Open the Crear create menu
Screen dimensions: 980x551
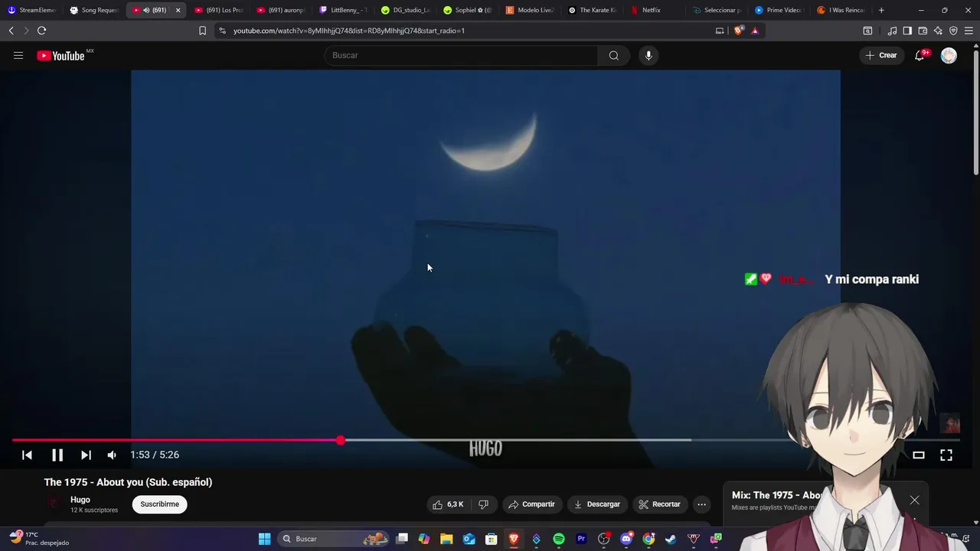[880, 55]
